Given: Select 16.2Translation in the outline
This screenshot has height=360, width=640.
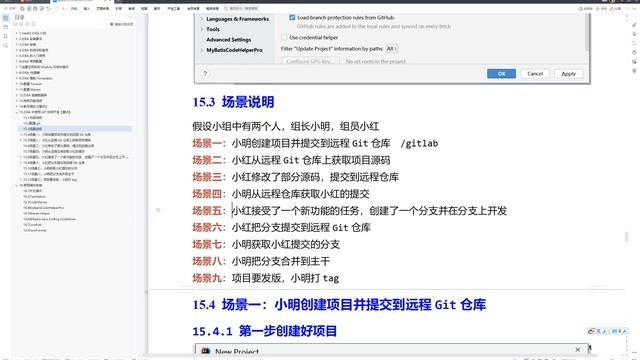Looking at the screenshot, I should click(x=35, y=196).
